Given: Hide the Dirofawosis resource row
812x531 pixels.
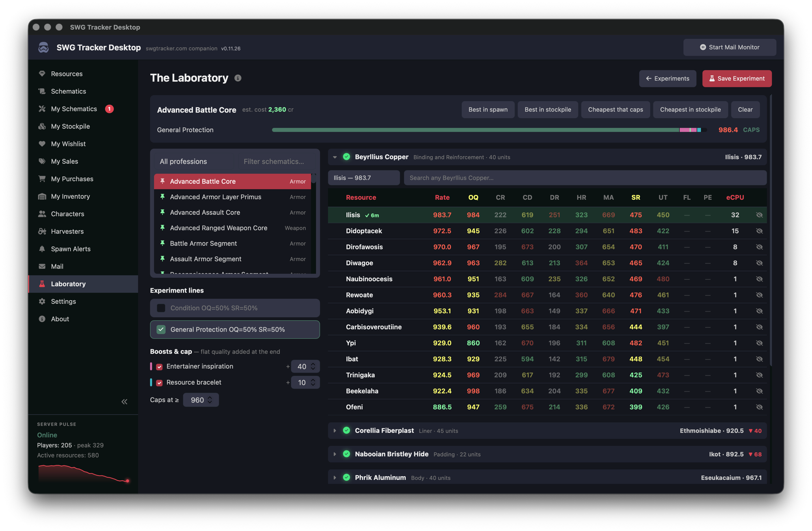Looking at the screenshot, I should [x=759, y=247].
